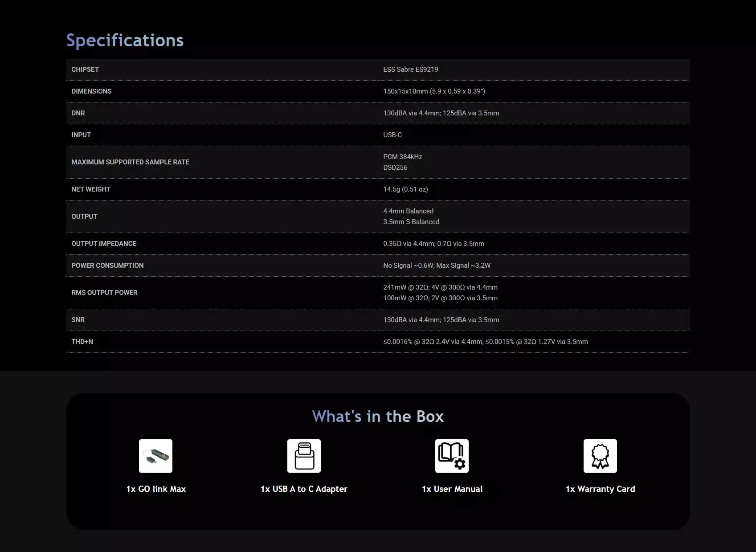Click the DSD256 value
756x552 pixels.
click(395, 168)
